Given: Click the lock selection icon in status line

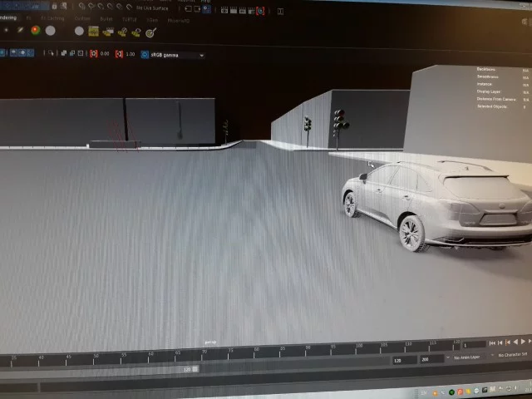Looking at the screenshot, I should [54, 6].
